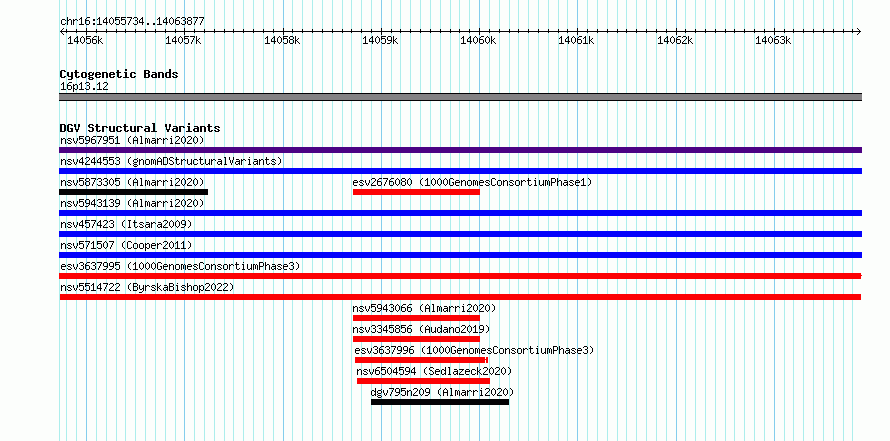Click the 14060k ruler tick label
890x441 pixels.
478,40
